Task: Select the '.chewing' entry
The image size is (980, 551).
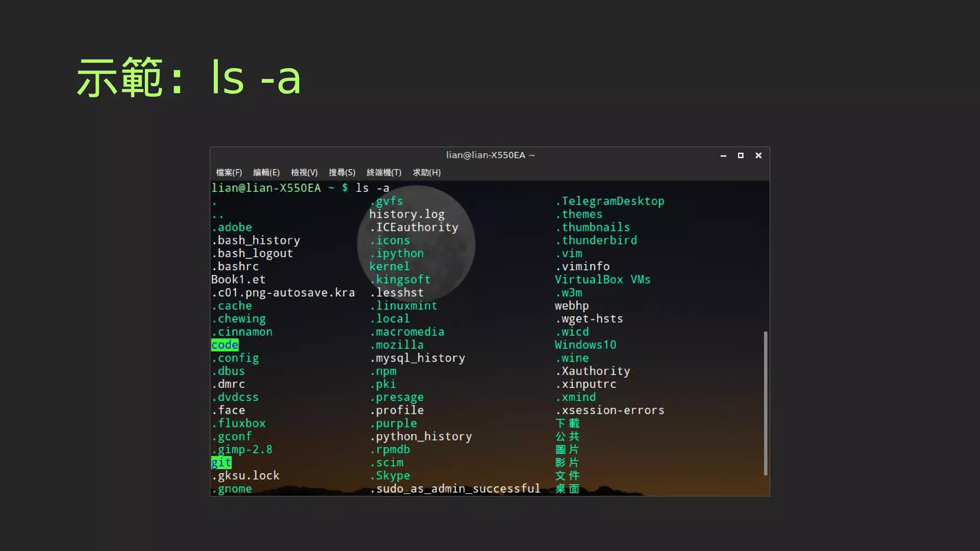Action: [x=238, y=319]
